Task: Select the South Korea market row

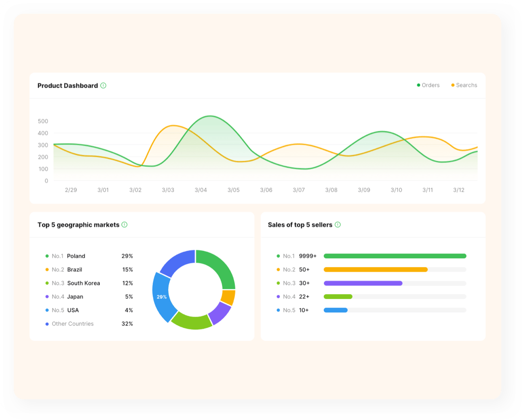Action: (89, 283)
